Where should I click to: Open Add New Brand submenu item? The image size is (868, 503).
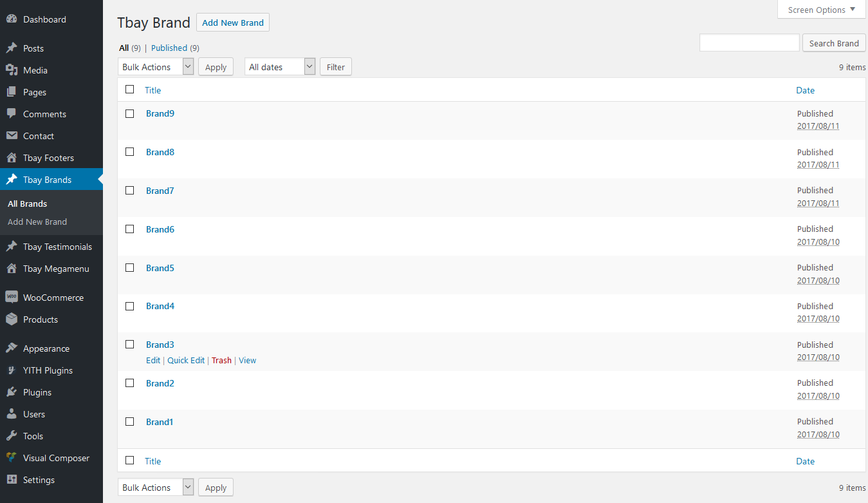click(x=37, y=222)
